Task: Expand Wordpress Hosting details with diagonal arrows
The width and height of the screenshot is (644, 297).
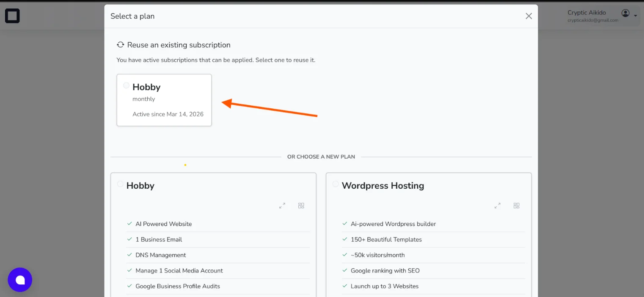Action: click(498, 205)
